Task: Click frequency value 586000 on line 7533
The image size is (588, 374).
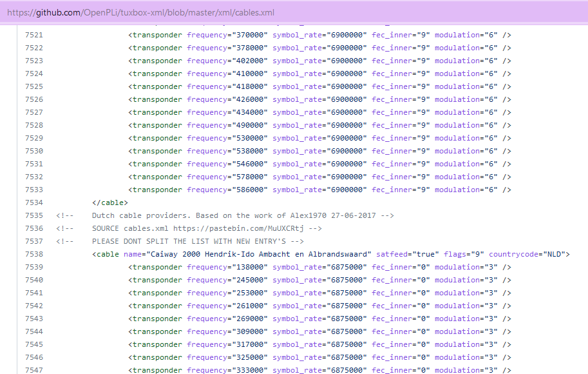Action: [252, 190]
